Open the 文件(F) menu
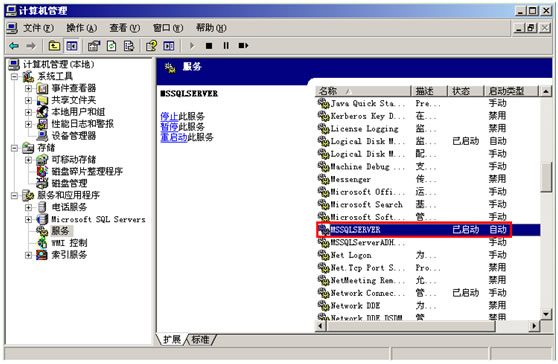The width and height of the screenshot is (558, 364). (38, 28)
